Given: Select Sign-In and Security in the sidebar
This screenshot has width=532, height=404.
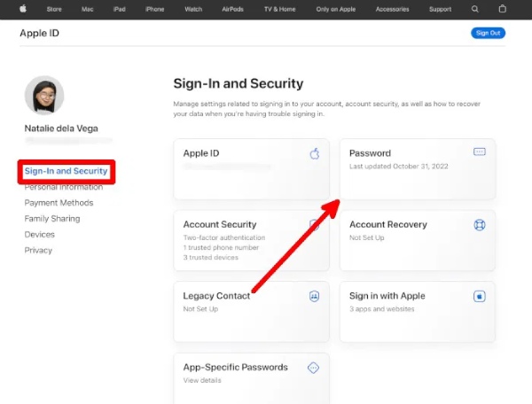Looking at the screenshot, I should [x=66, y=171].
